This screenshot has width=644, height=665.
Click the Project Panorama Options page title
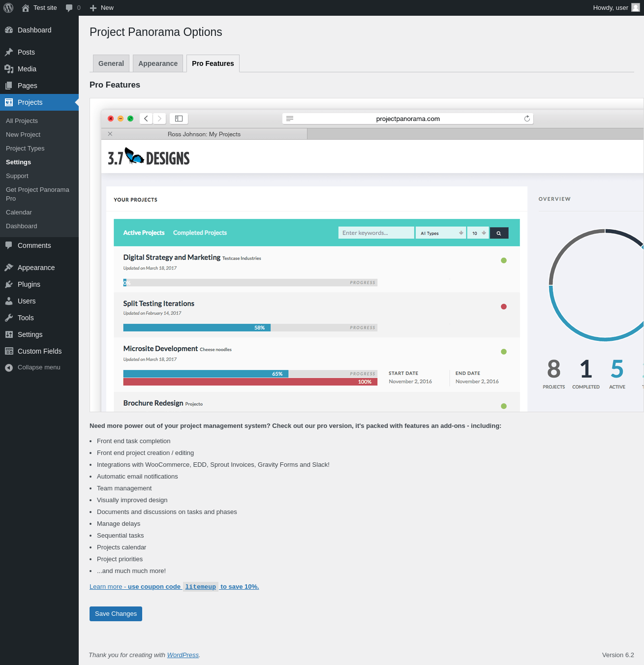156,32
